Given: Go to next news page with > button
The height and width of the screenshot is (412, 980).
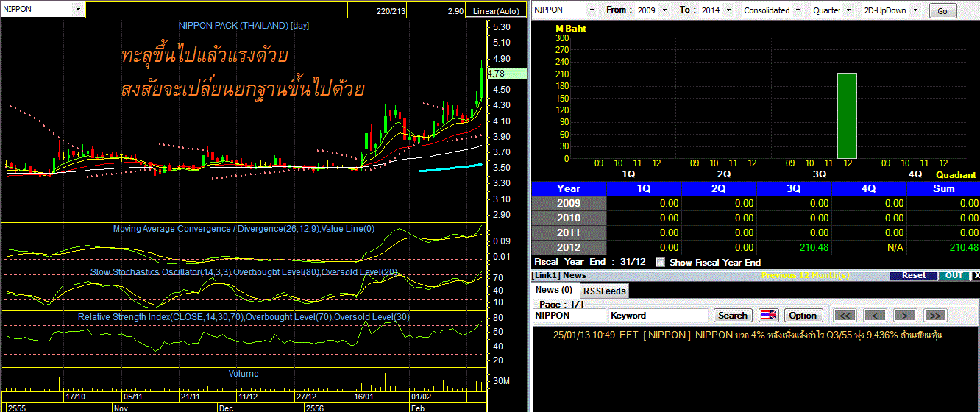Looking at the screenshot, I should pyautogui.click(x=904, y=315).
